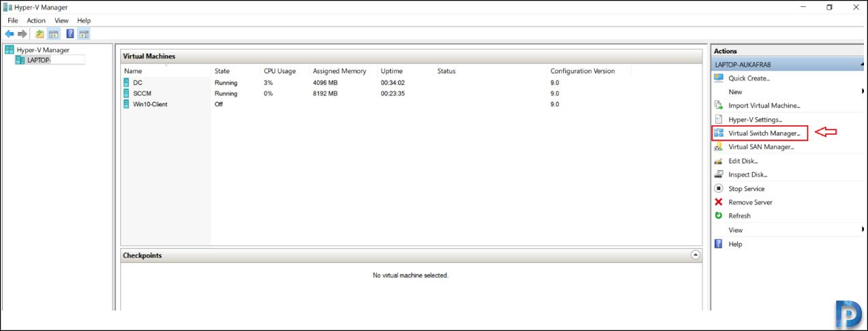Click the blue question-mark Help toolbar icon
Viewport: 868px width, 331px height.
pyautogui.click(x=70, y=33)
